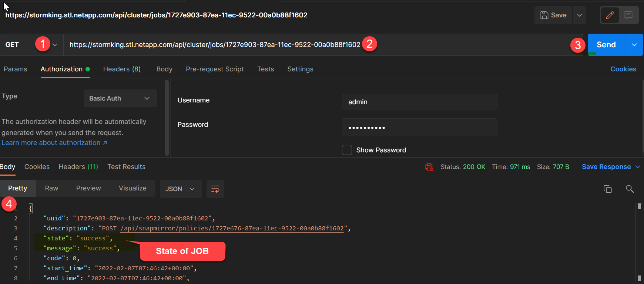
Task: Click the search response magnifier icon
Action: tap(630, 189)
